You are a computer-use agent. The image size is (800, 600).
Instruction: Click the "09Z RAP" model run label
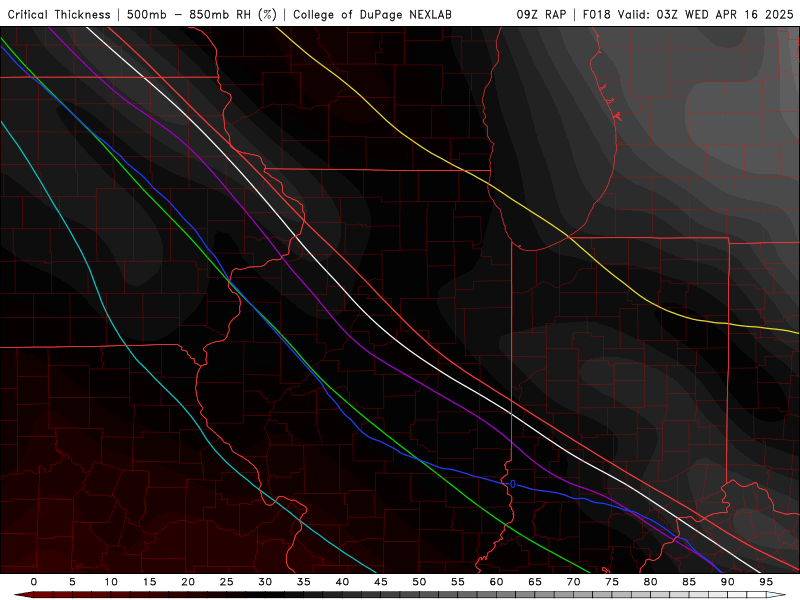tap(541, 14)
